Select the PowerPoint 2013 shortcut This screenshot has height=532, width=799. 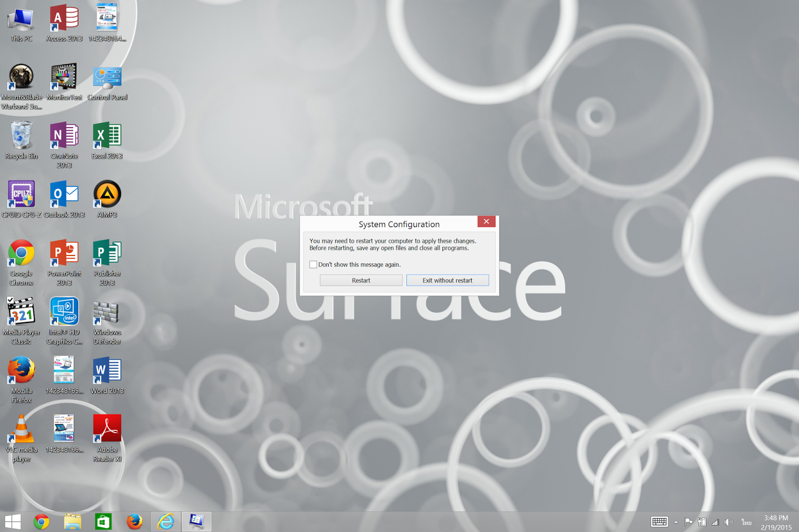[x=64, y=263]
